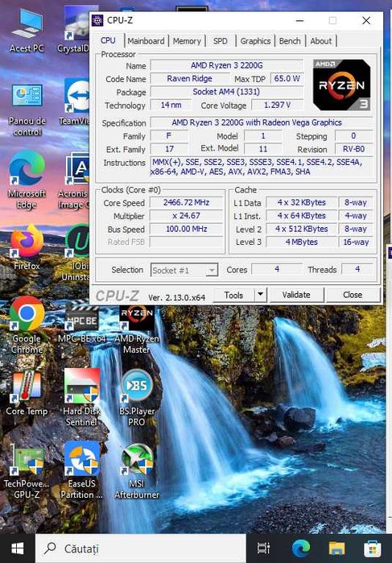
Task: Click the Close button in CPU-Z
Action: click(353, 295)
